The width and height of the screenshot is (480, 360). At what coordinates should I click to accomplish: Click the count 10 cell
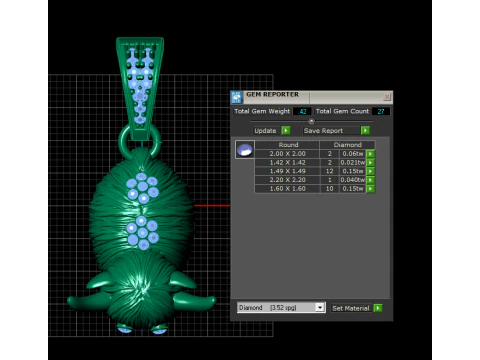330,188
